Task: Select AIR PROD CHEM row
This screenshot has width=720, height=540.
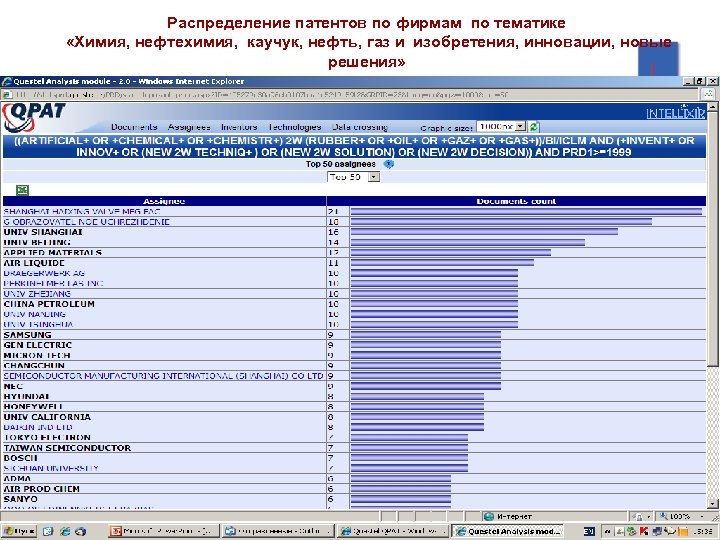Action: pos(354,489)
